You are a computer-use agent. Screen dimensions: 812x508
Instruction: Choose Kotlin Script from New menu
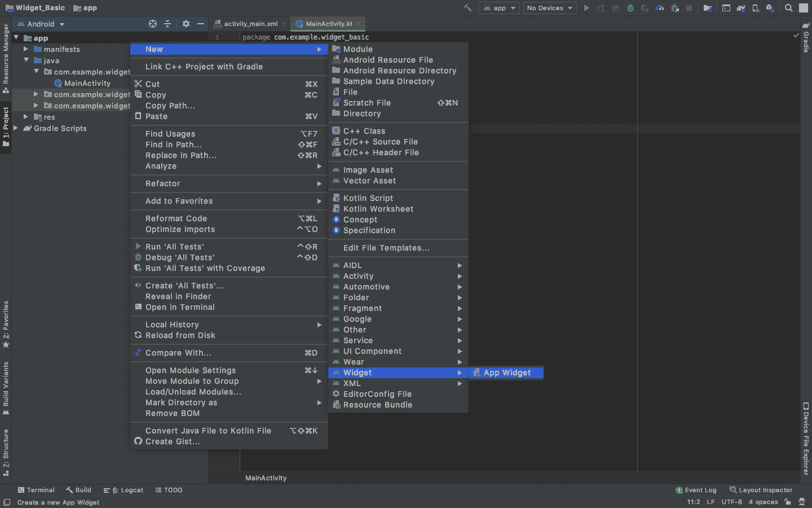[368, 198]
